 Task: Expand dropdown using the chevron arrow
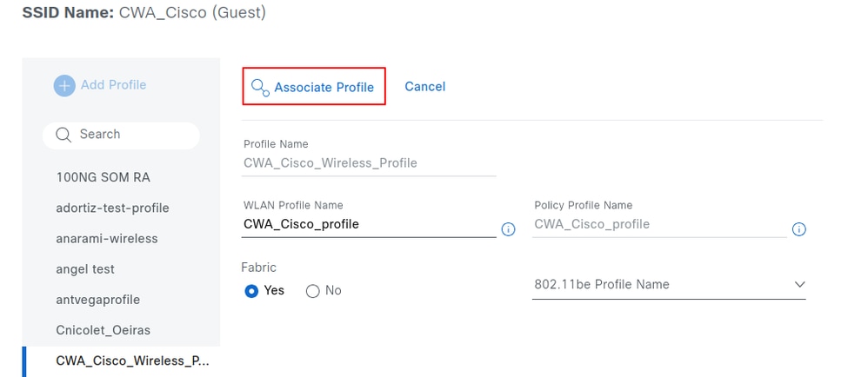pos(799,285)
